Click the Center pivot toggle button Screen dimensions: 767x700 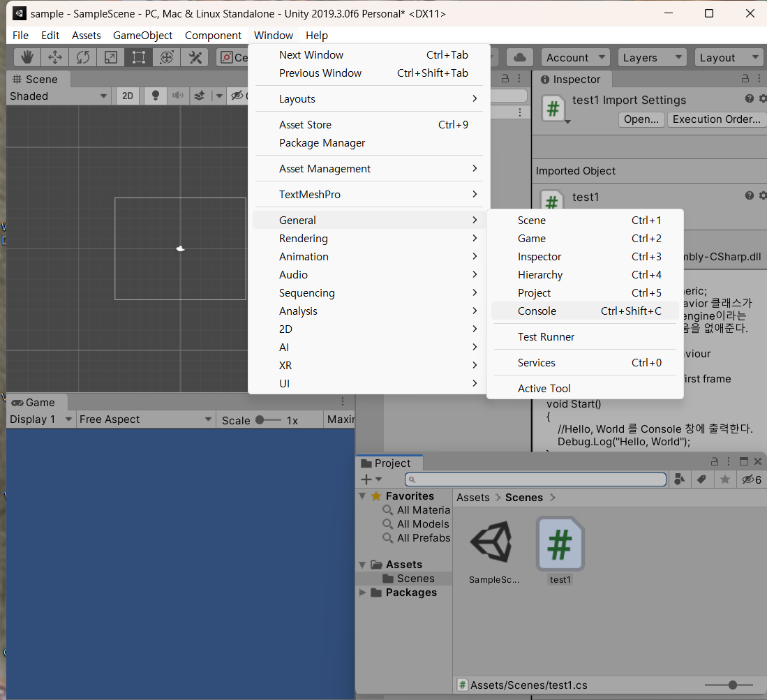tap(233, 57)
